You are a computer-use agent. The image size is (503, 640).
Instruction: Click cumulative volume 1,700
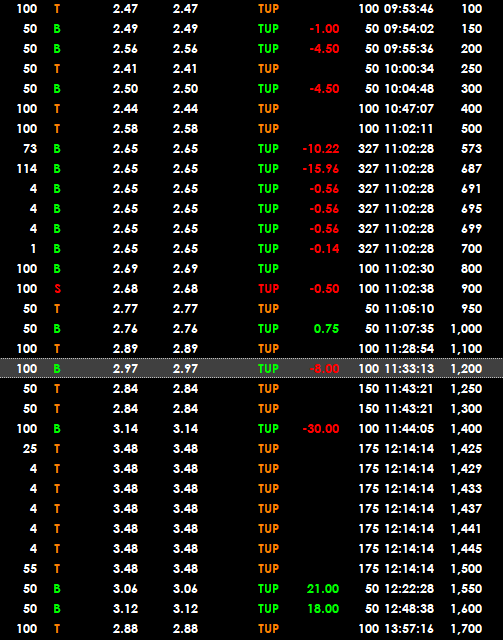(x=466, y=629)
